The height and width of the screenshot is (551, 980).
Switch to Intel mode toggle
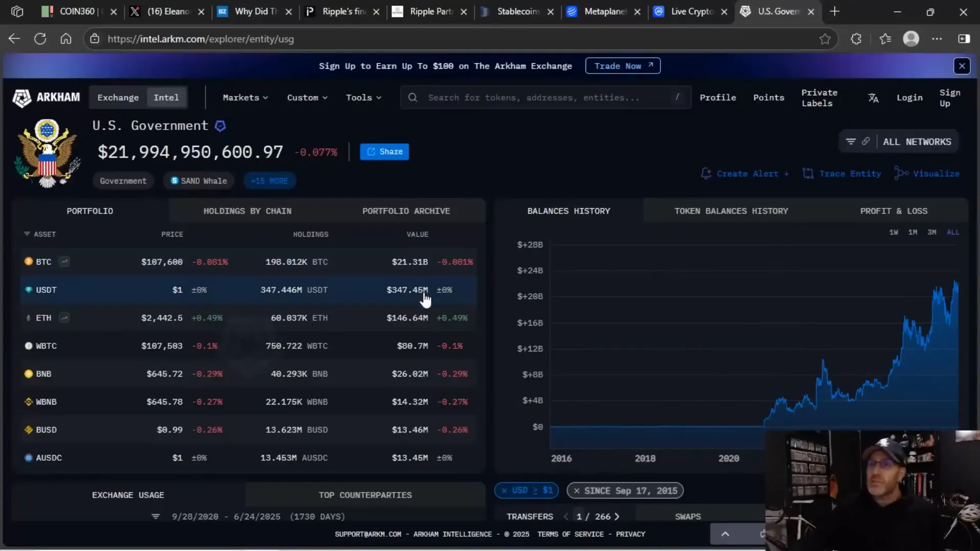(x=166, y=97)
